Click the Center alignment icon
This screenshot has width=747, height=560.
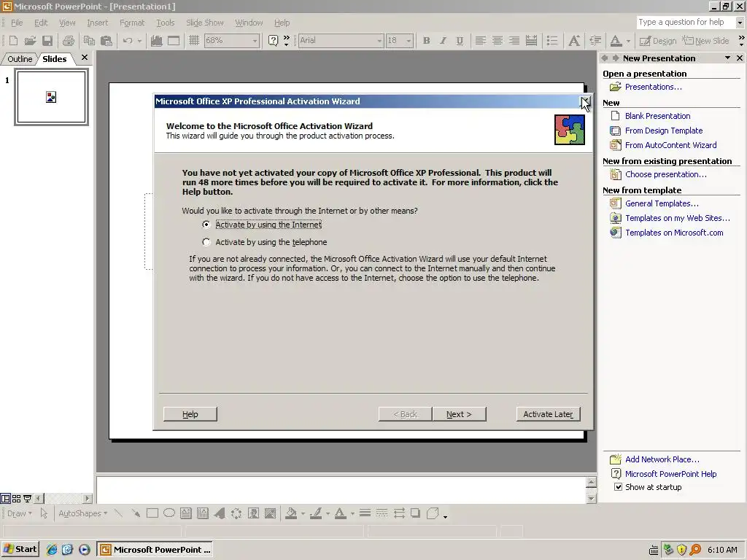click(498, 41)
